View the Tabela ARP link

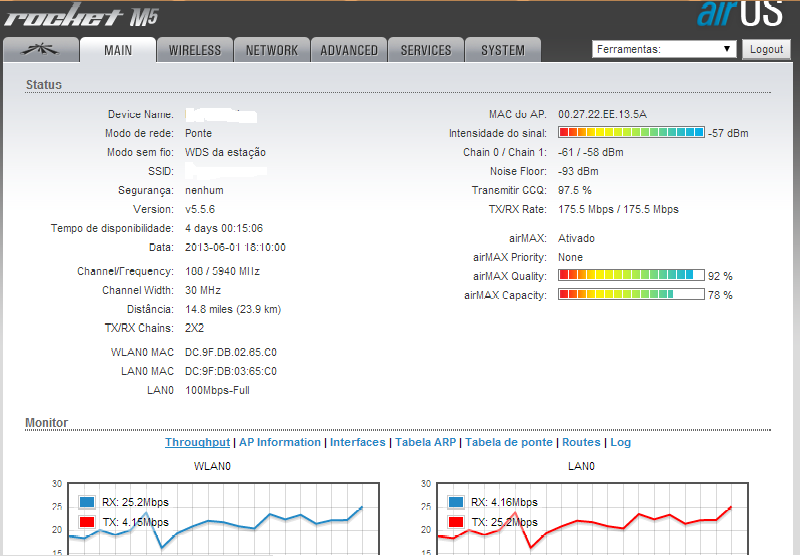tap(426, 442)
